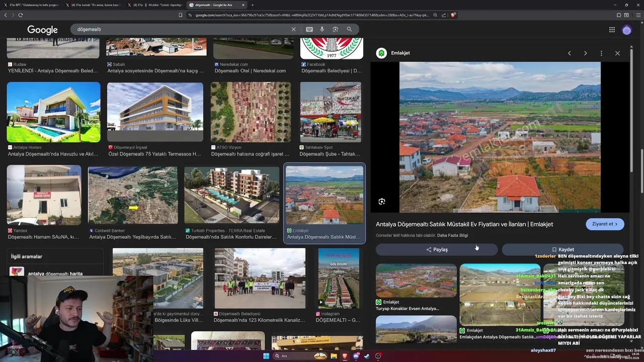Open OBS Studio from the taskbar
Viewport: 644px width, 362px height.
coord(378,356)
